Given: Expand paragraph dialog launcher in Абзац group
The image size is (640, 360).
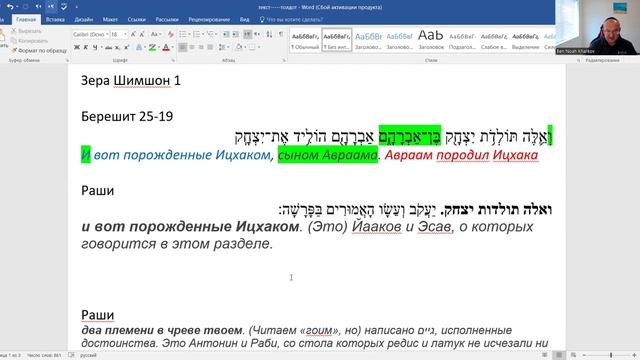Looking at the screenshot, I should pyautogui.click(x=284, y=60).
